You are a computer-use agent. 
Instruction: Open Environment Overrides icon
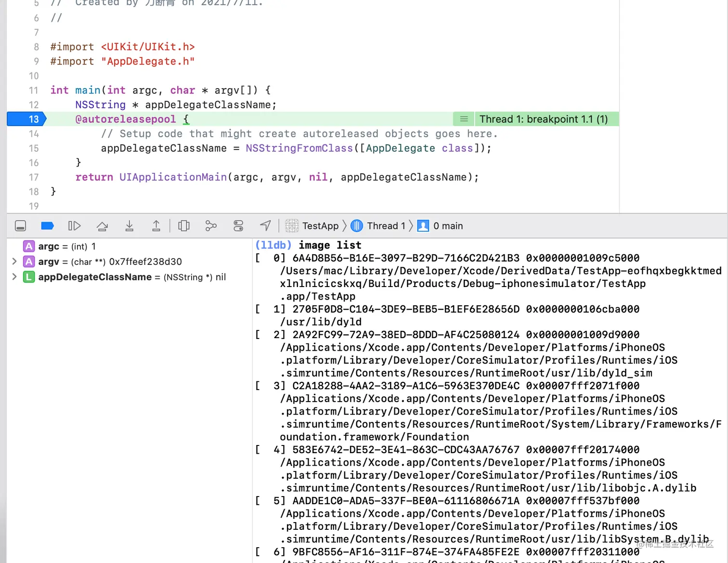[x=238, y=226]
